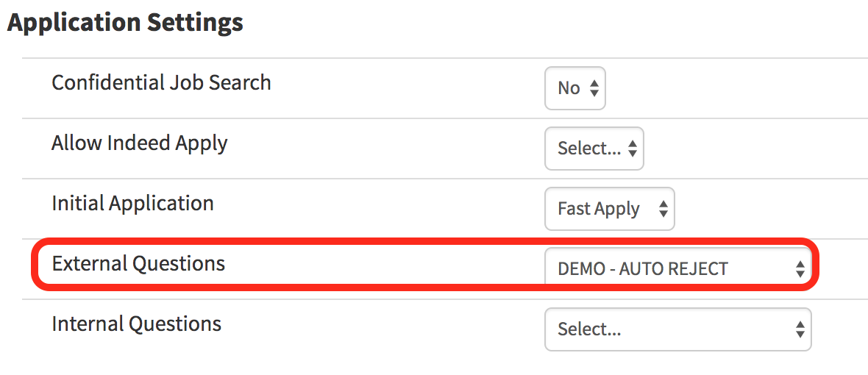Select the 'Initial Application' label text
The width and height of the screenshot is (868, 375).
(132, 203)
